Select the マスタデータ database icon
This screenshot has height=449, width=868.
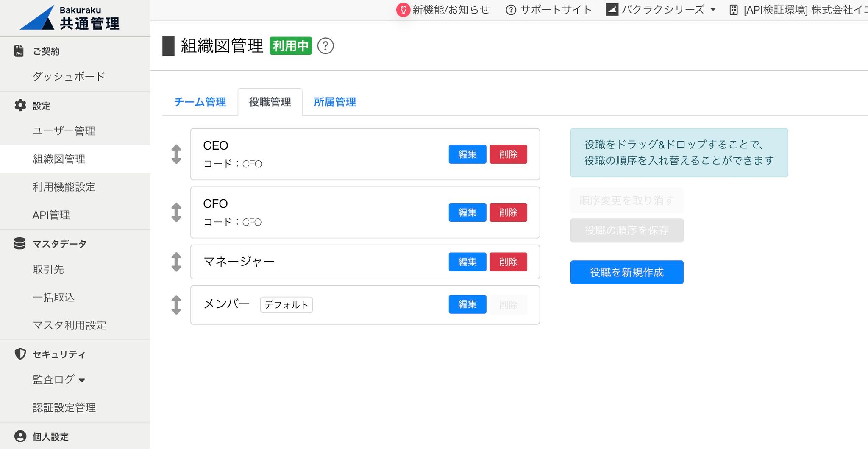(19, 243)
